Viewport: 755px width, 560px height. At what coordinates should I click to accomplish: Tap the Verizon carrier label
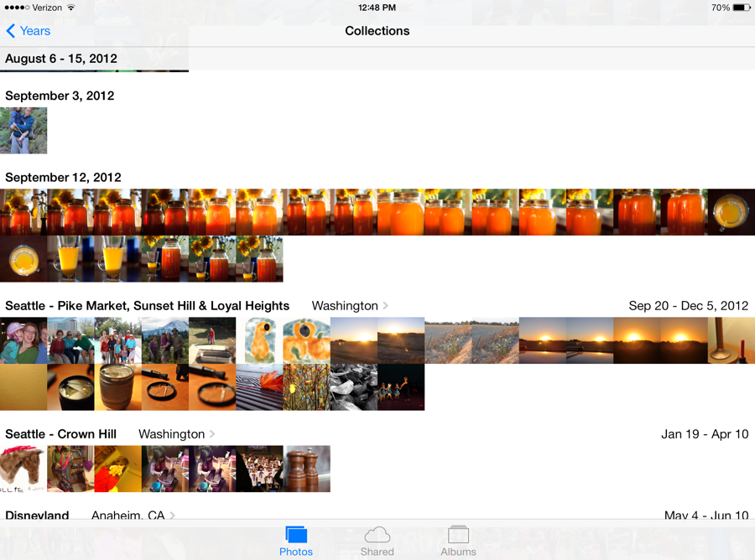47,8
